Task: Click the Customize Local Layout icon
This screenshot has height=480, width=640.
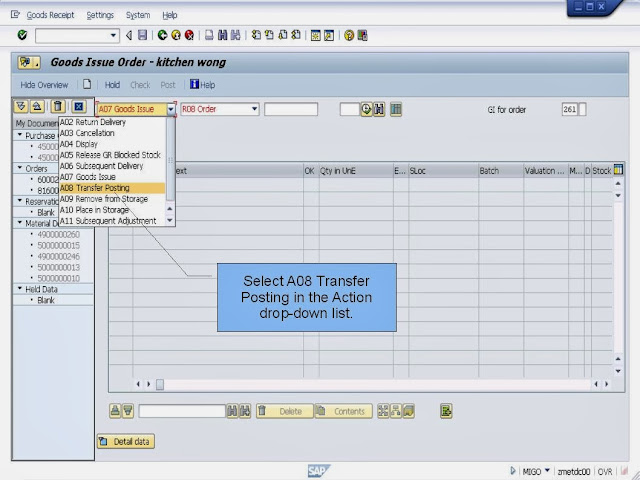Action: pos(362,36)
